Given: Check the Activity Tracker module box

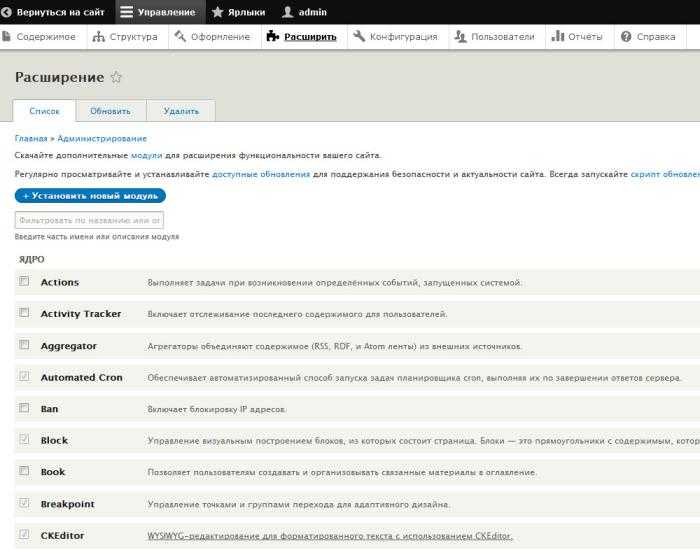Looking at the screenshot, I should 24,313.
